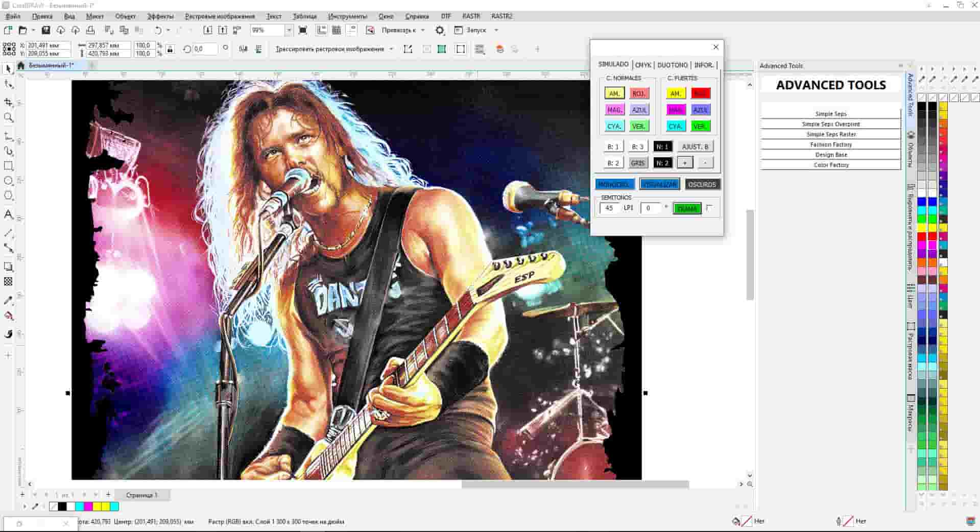Expand the Open file dropdown arrow
This screenshot has width=980, height=532.
click(33, 30)
